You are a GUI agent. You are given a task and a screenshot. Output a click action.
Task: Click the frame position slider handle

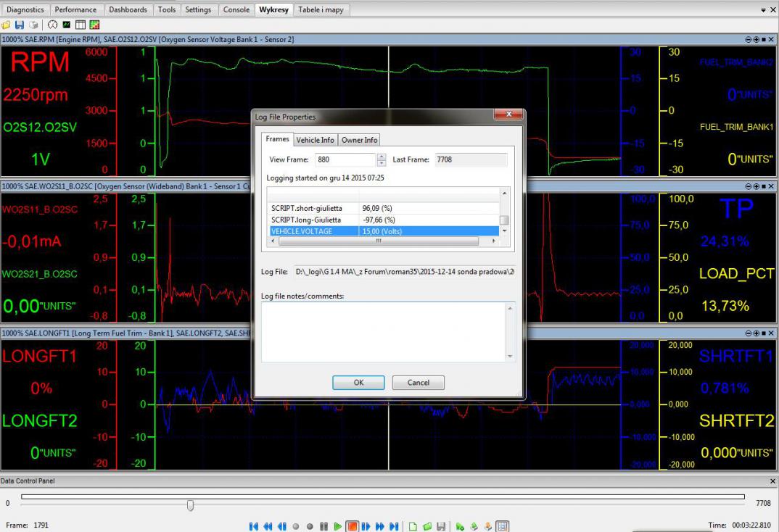tap(190, 504)
